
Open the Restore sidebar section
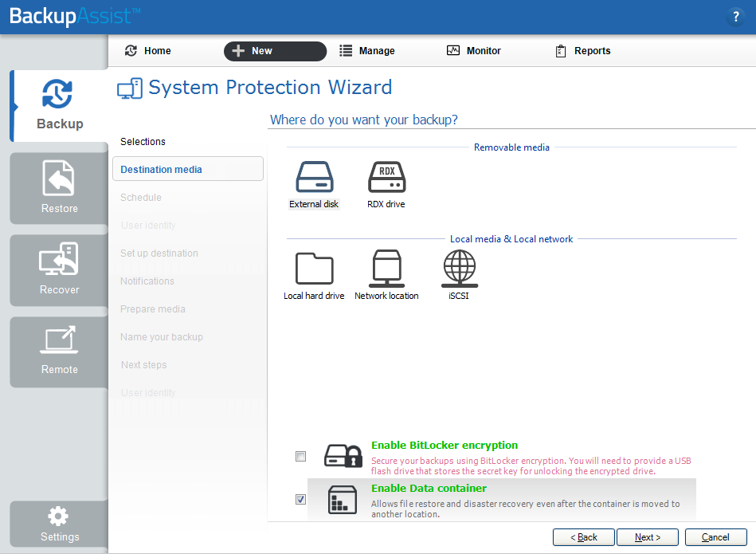click(60, 188)
